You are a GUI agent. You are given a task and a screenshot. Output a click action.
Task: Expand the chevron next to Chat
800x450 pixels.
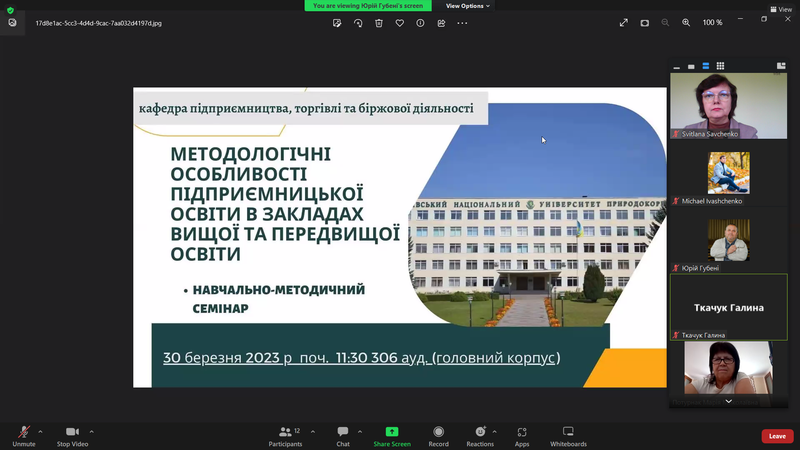pos(360,432)
